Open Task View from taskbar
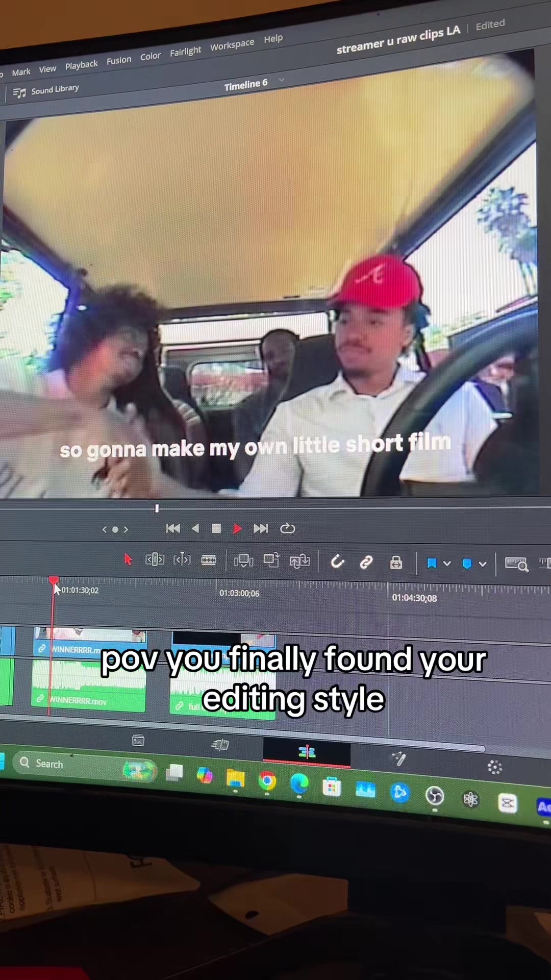 pyautogui.click(x=174, y=773)
